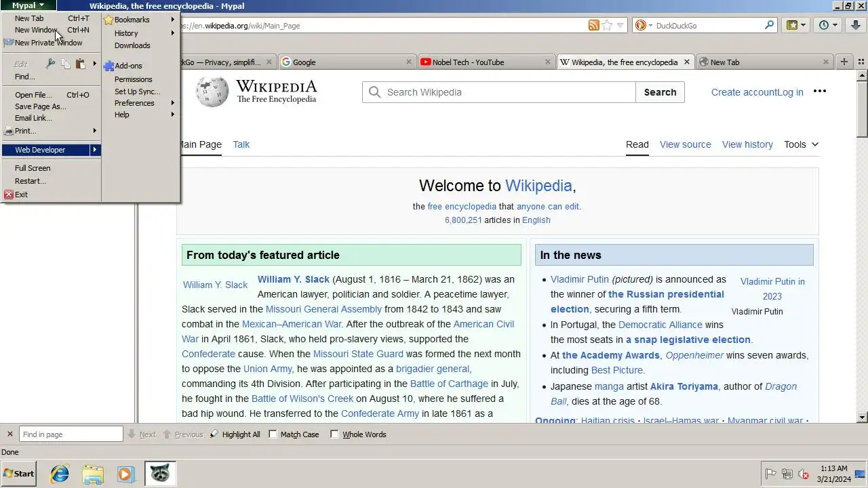Select Full Screen in Mypal menu

click(51, 168)
